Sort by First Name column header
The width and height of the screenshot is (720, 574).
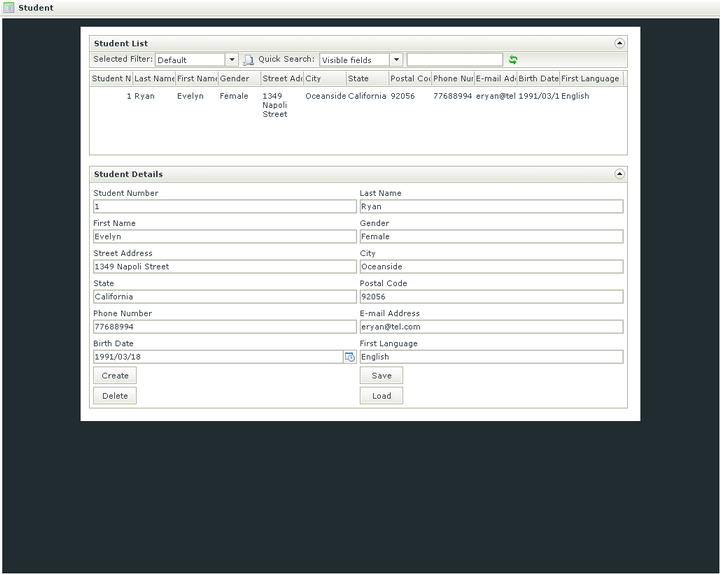point(197,79)
